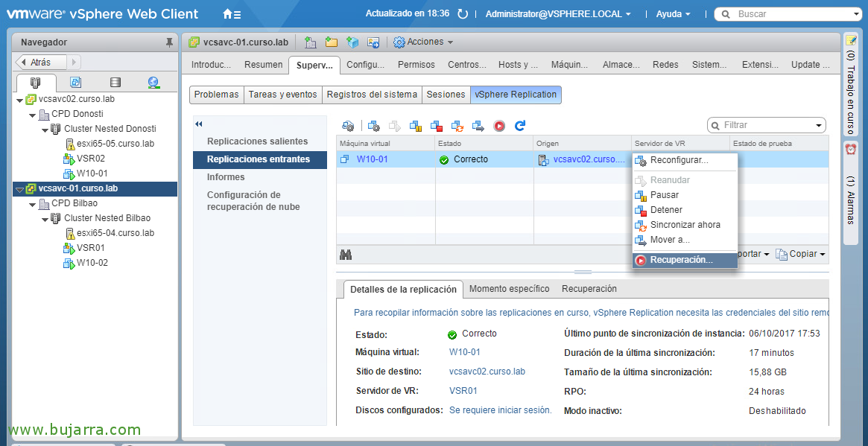
Task: Open the Momento específico details tab
Action: pyautogui.click(x=510, y=289)
